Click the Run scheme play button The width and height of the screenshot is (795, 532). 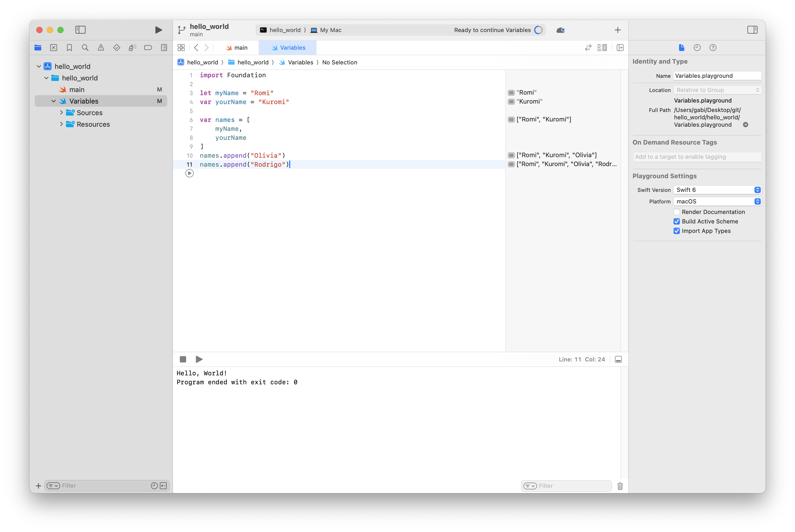pyautogui.click(x=158, y=30)
